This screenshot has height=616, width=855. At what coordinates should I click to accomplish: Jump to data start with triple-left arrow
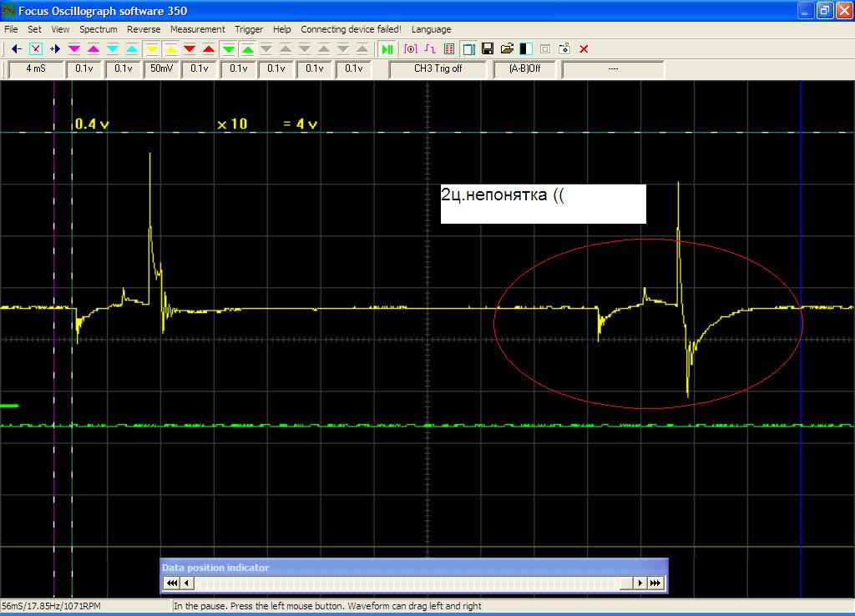[172, 583]
